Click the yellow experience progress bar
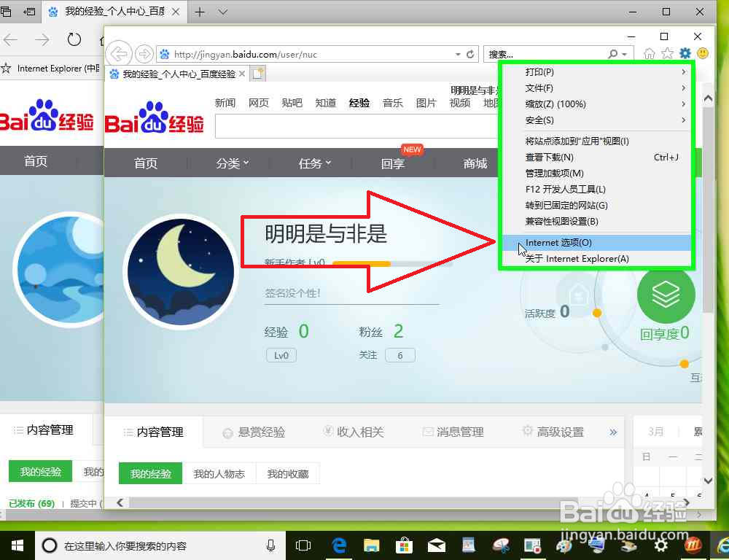The image size is (729, 560). tap(362, 263)
